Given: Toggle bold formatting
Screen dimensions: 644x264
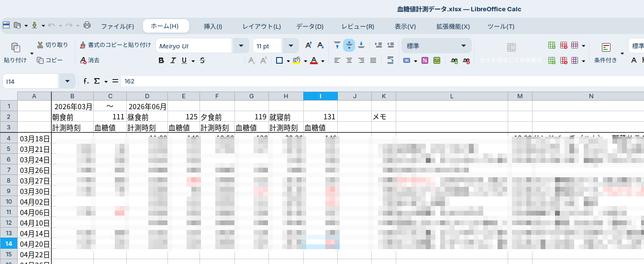Looking at the screenshot, I should (x=161, y=60).
